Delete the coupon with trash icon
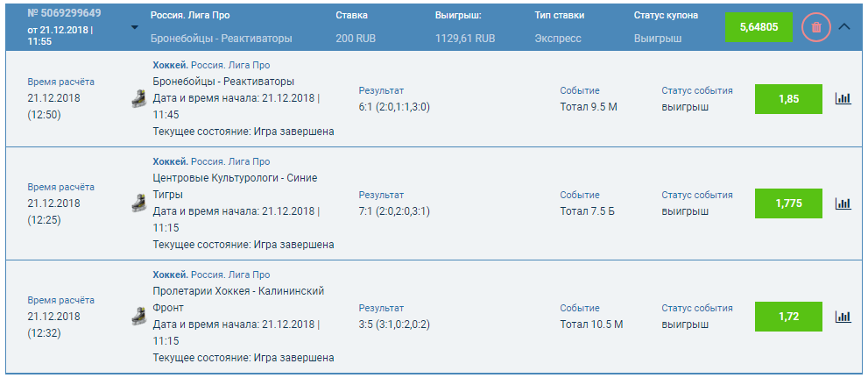868x378 pixels. coord(816,26)
